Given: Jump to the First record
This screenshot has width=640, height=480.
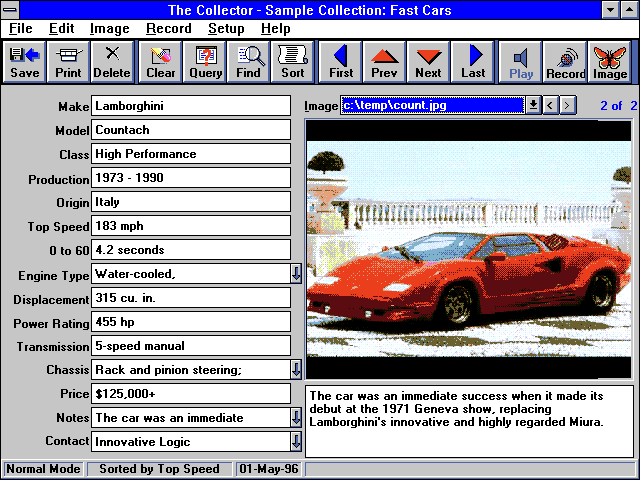Looking at the screenshot, I should tap(342, 61).
